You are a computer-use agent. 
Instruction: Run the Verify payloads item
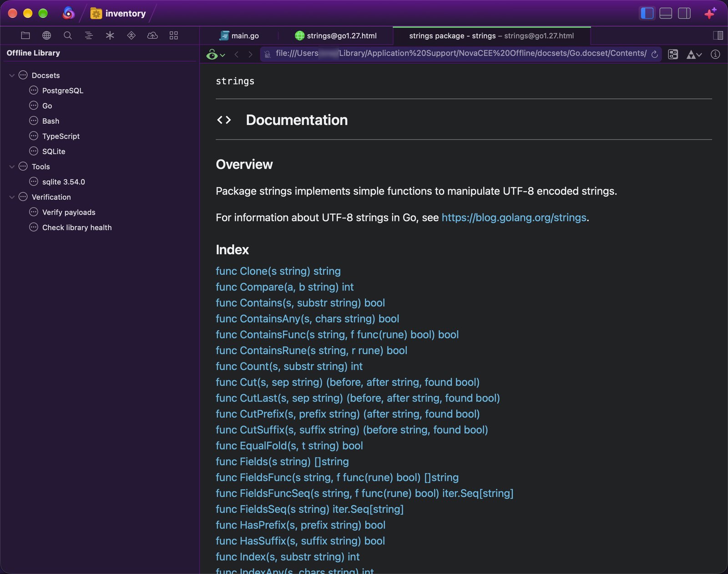point(69,212)
